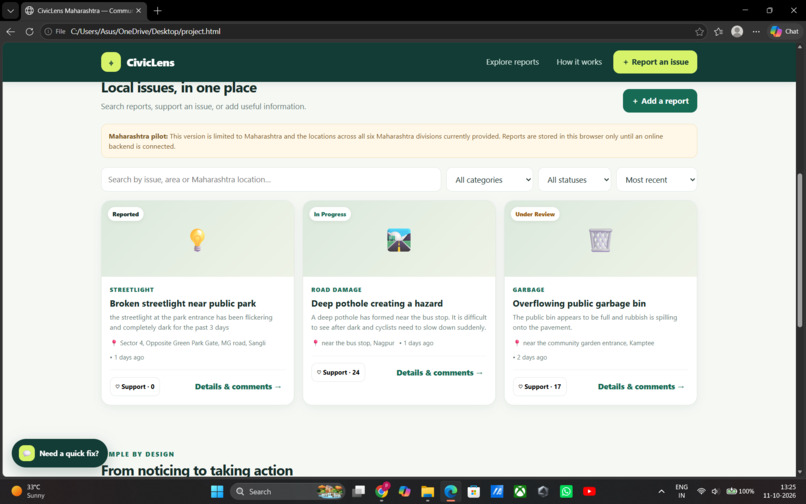Click the Reported status badge
The height and width of the screenshot is (504, 806).
125,214
